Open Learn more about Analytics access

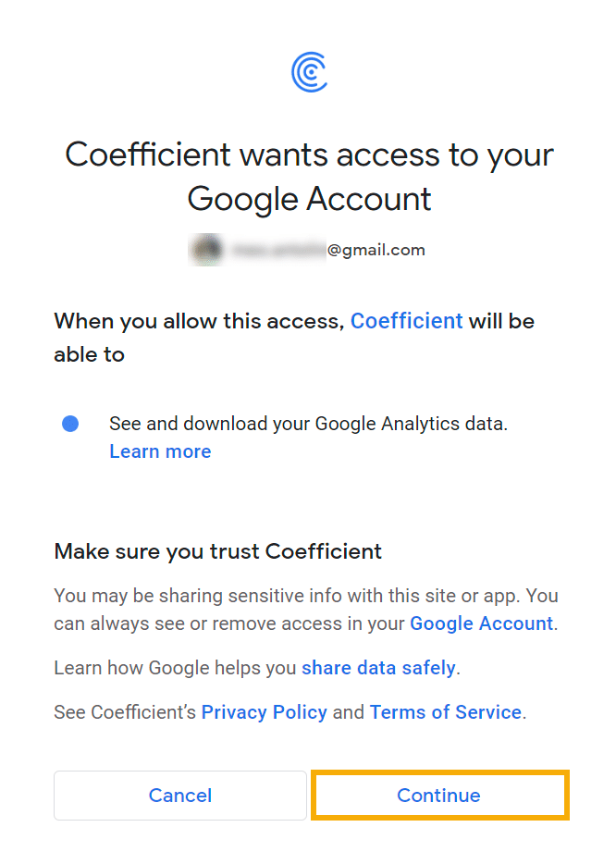click(x=160, y=451)
